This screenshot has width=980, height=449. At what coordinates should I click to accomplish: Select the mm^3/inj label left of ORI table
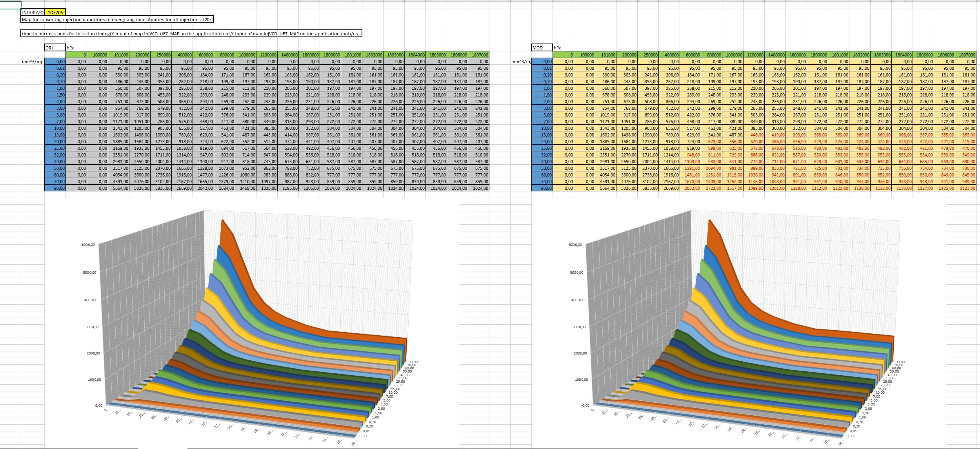[33, 62]
